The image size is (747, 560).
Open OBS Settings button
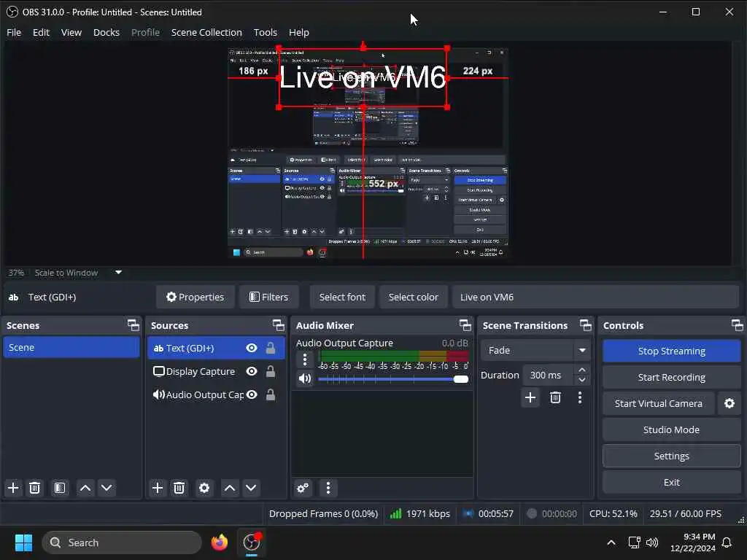671,456
